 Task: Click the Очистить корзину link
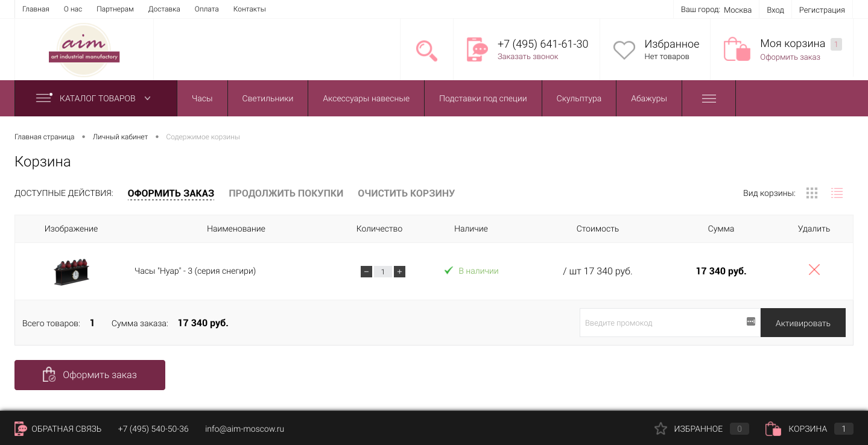click(x=406, y=194)
